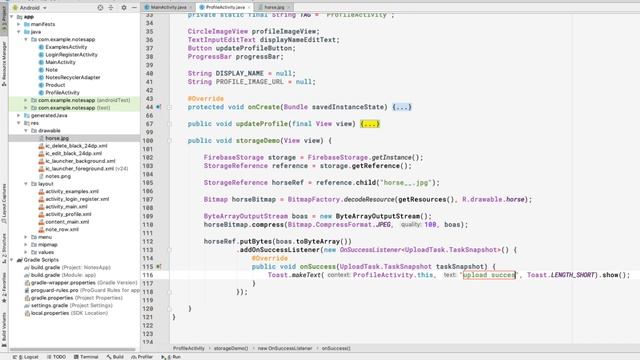Select content_main.xml layout file

67,222
